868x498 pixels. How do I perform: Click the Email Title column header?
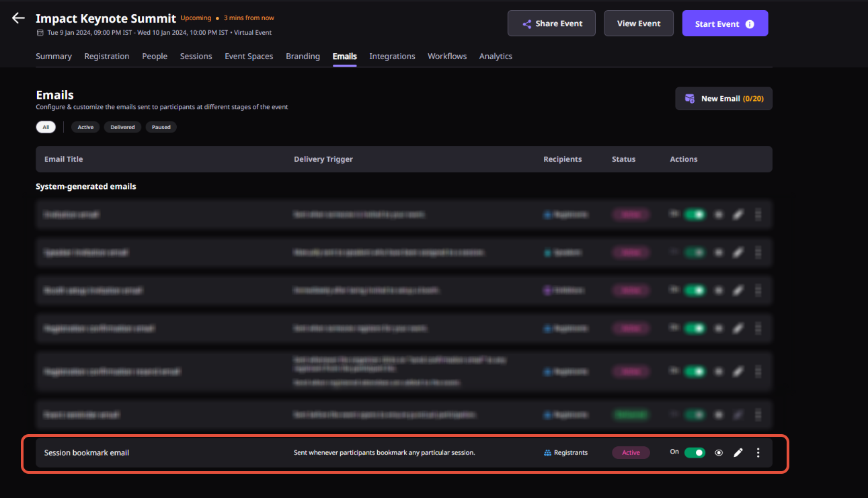(x=64, y=159)
